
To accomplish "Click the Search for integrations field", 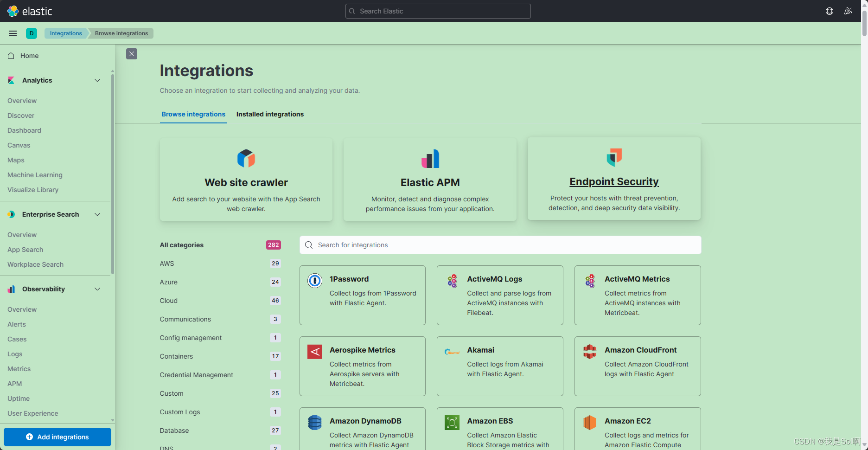I will point(500,244).
